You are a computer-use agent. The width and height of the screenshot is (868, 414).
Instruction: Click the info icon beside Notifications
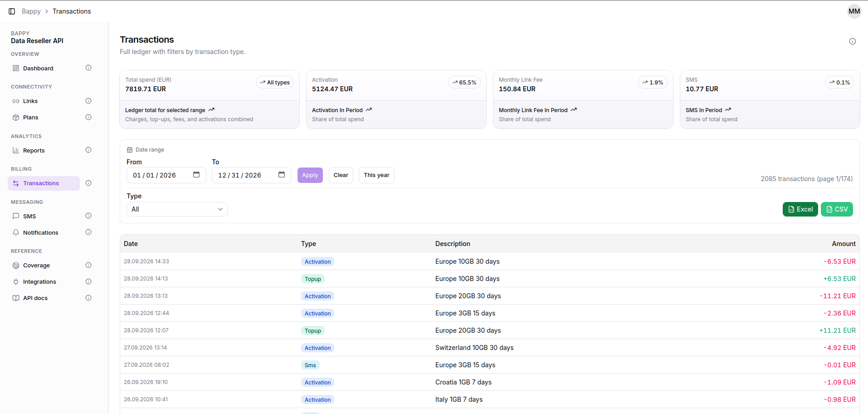88,232
